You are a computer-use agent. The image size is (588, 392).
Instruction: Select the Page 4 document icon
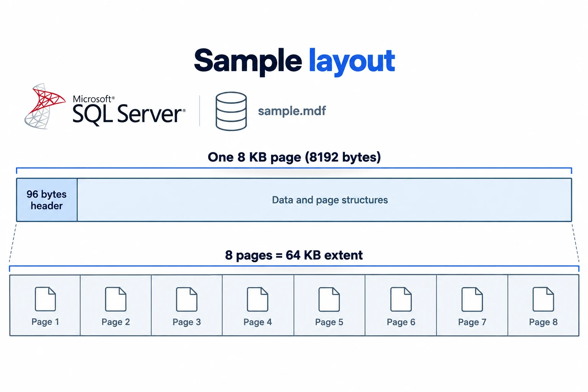258,299
